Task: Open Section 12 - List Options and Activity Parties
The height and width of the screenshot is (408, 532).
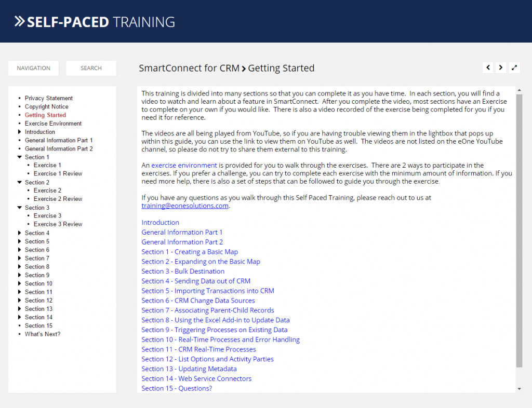Action: click(x=207, y=359)
